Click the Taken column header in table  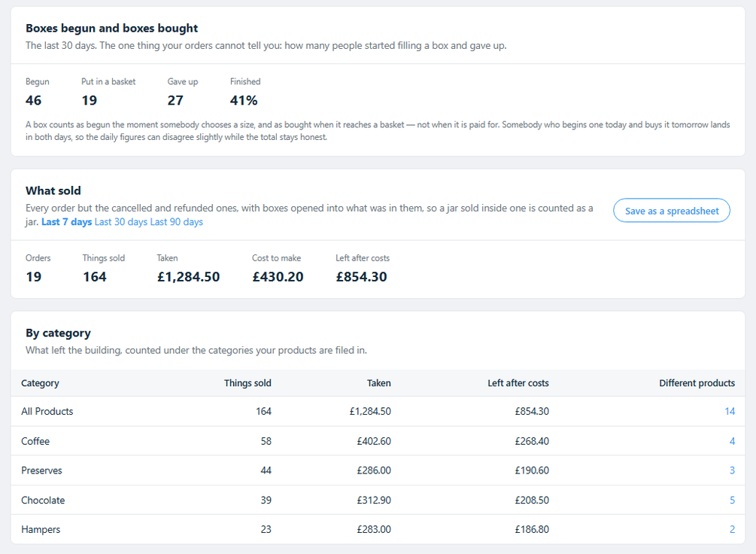click(378, 383)
